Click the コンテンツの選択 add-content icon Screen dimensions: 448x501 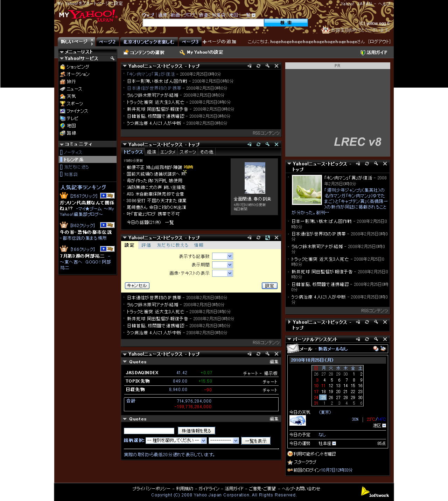pyautogui.click(x=126, y=52)
